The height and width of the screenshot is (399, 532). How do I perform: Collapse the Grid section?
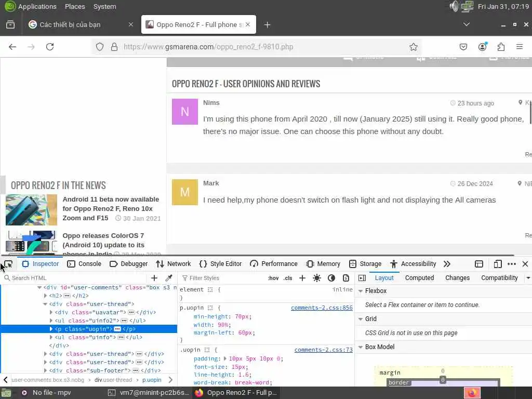tap(361, 320)
